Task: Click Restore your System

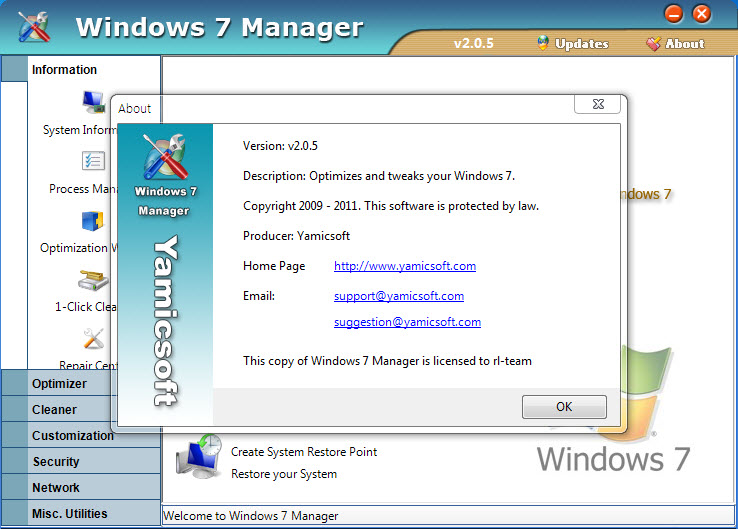Action: [284, 474]
